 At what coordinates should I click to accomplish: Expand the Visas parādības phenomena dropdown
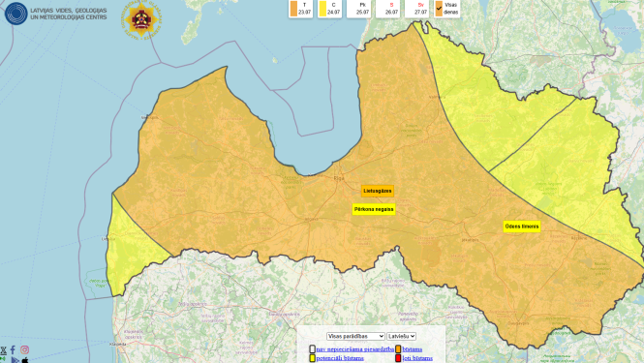click(x=355, y=336)
